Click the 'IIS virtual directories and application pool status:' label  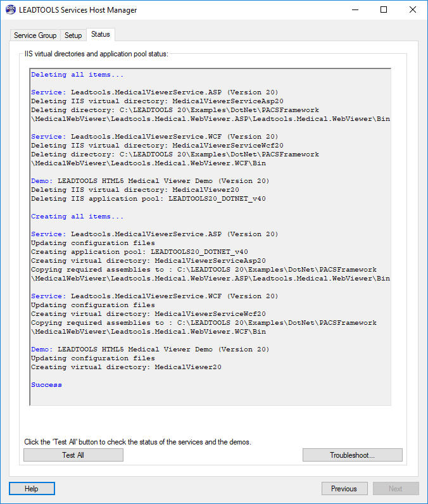point(96,54)
